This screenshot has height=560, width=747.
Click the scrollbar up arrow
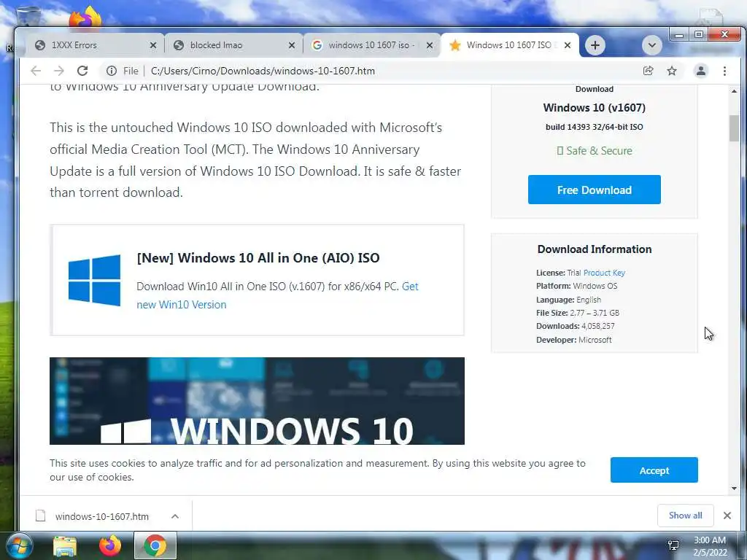734,90
